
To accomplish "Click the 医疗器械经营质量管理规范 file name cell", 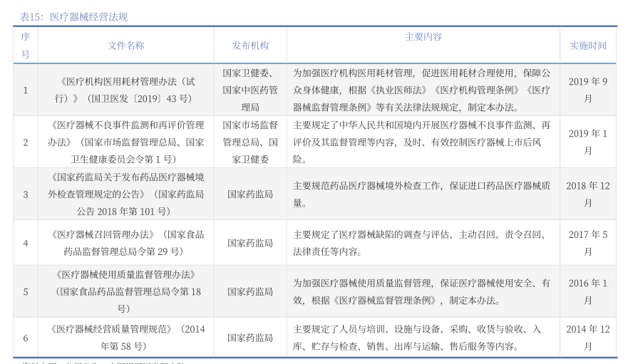I will click(x=126, y=338).
